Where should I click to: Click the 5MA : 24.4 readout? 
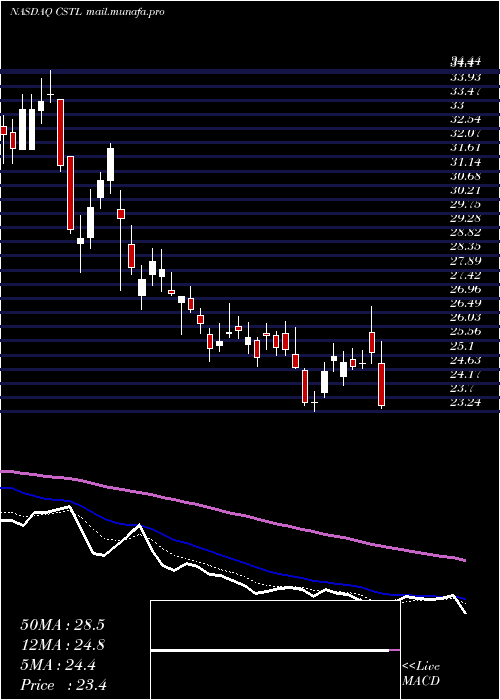click(x=58, y=665)
